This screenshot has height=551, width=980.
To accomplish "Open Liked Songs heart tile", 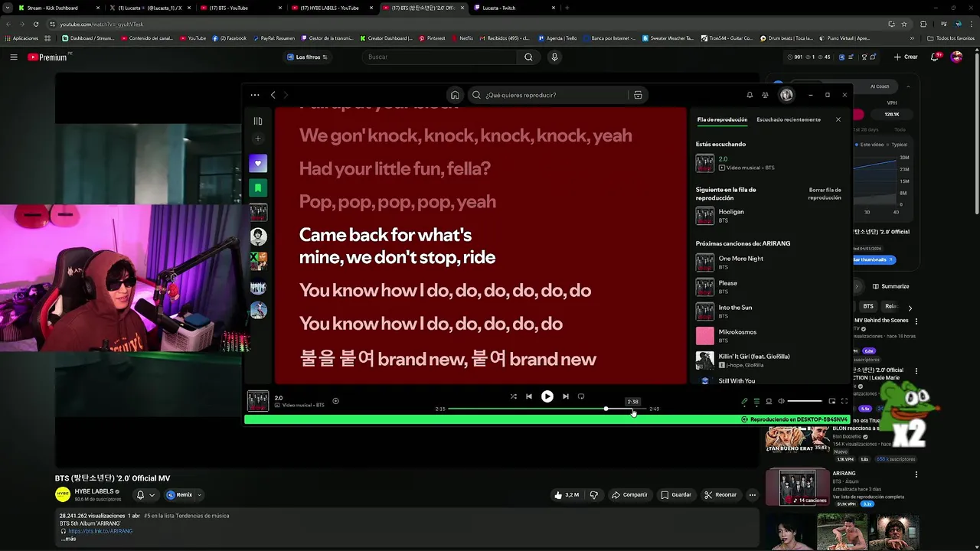I will [258, 163].
